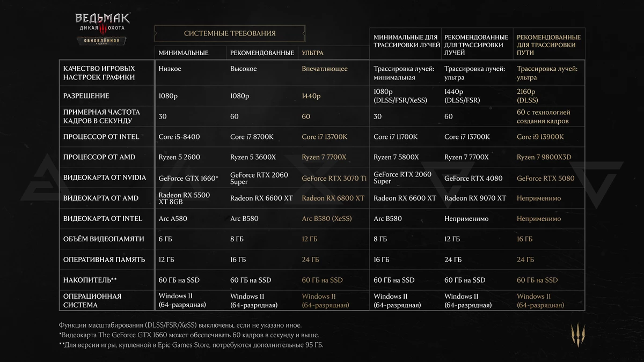Click the Операционная система row label
Screen dimensions: 644x362
[92, 300]
